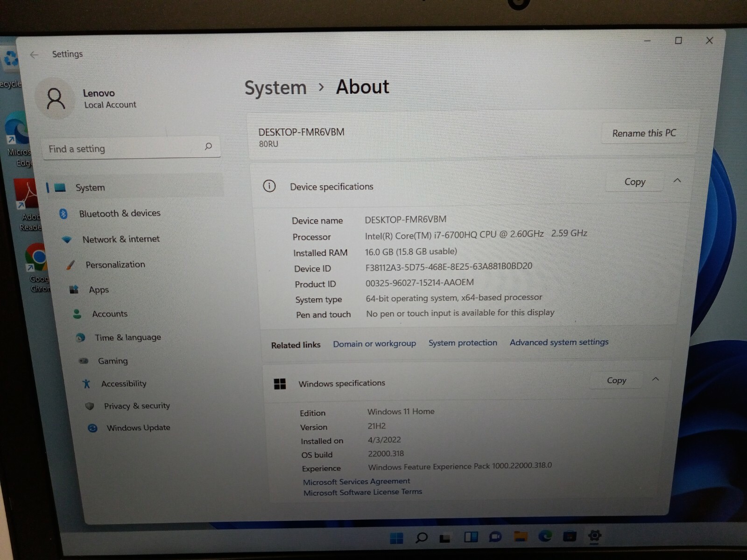This screenshot has height=560, width=747.
Task: Open Personalization settings
Action: click(x=115, y=265)
